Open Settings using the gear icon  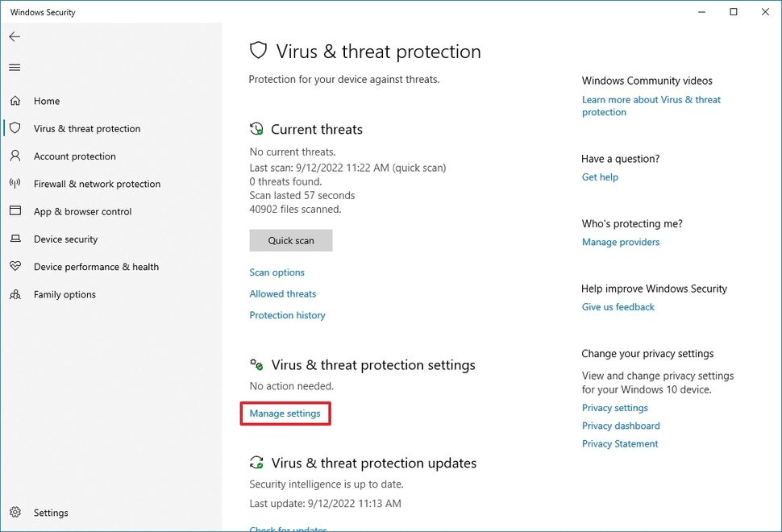(x=16, y=512)
